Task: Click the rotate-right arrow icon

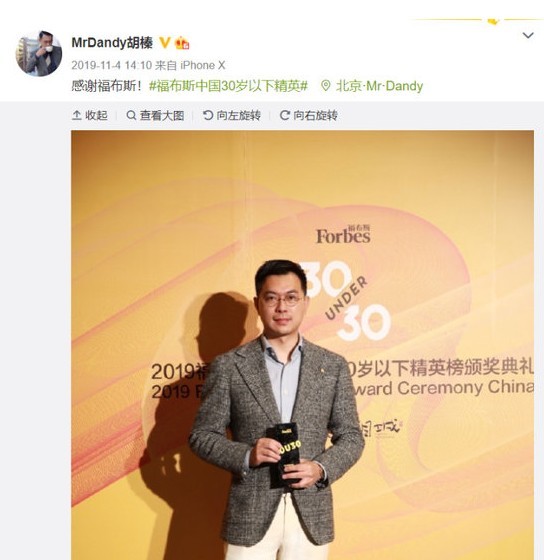Action: [285, 115]
